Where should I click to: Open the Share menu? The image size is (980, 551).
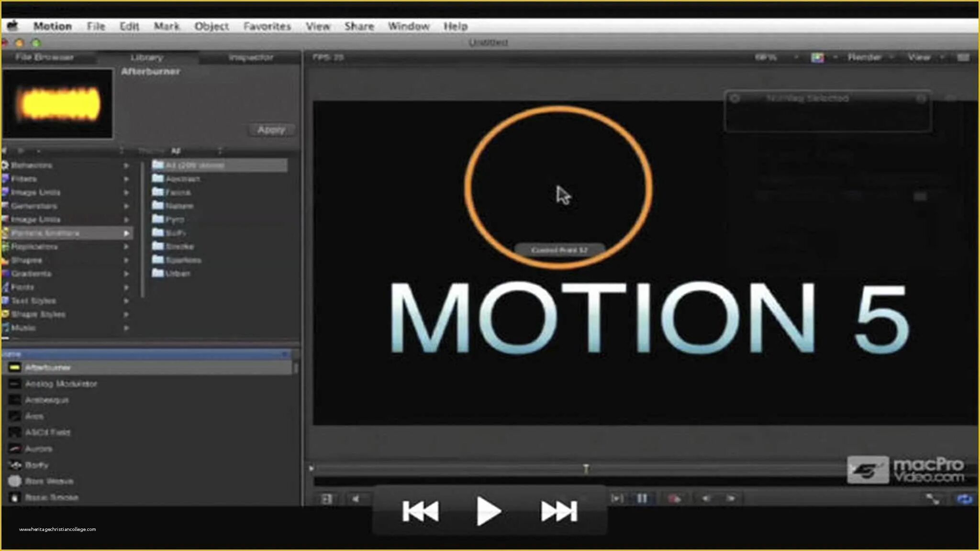[359, 26]
